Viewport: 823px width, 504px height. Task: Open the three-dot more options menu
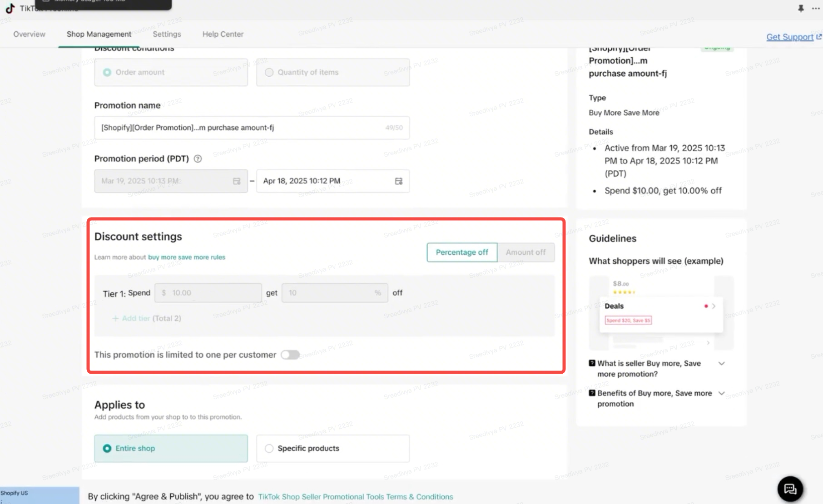[x=816, y=8]
